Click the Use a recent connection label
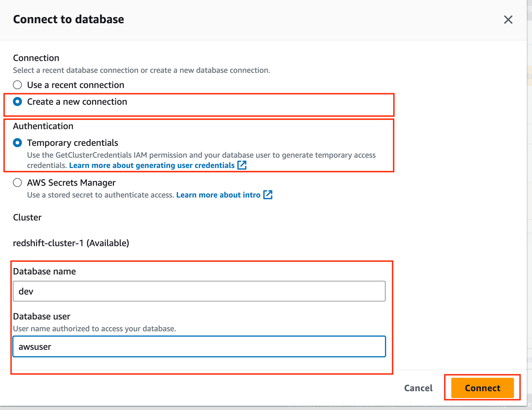Screen dimensions: 532x410 tap(75, 85)
